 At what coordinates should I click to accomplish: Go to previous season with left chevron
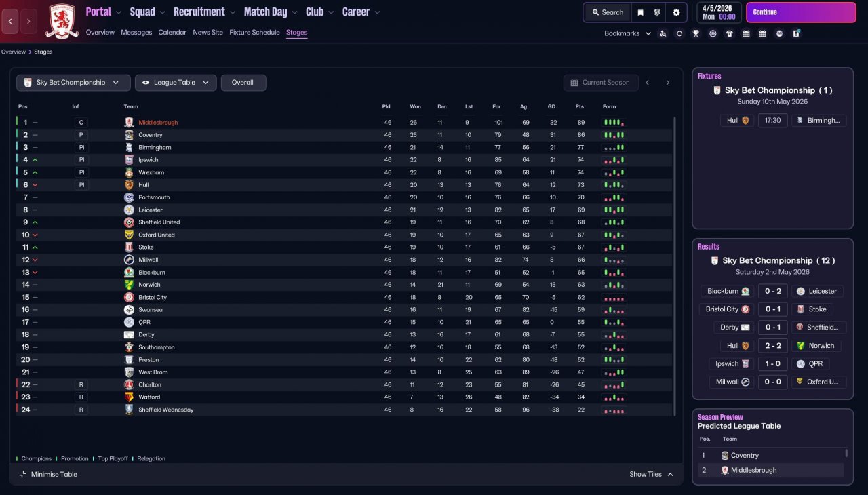click(x=648, y=83)
